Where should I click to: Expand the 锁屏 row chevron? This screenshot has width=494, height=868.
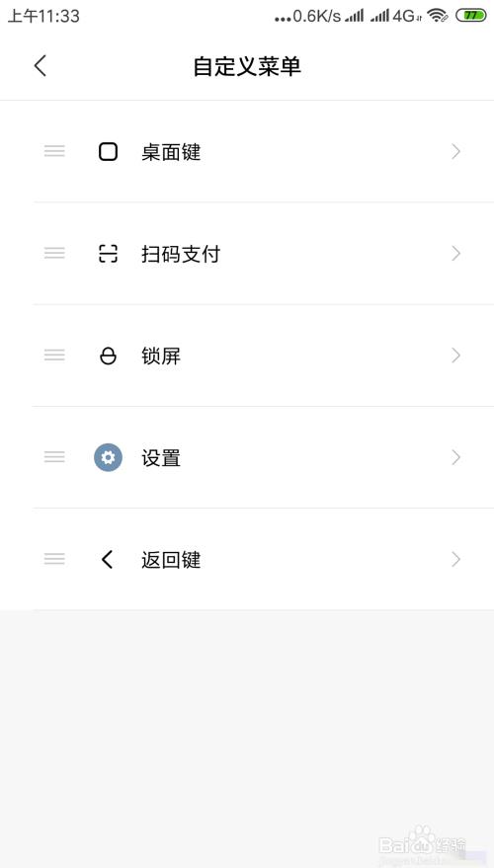pyautogui.click(x=455, y=355)
